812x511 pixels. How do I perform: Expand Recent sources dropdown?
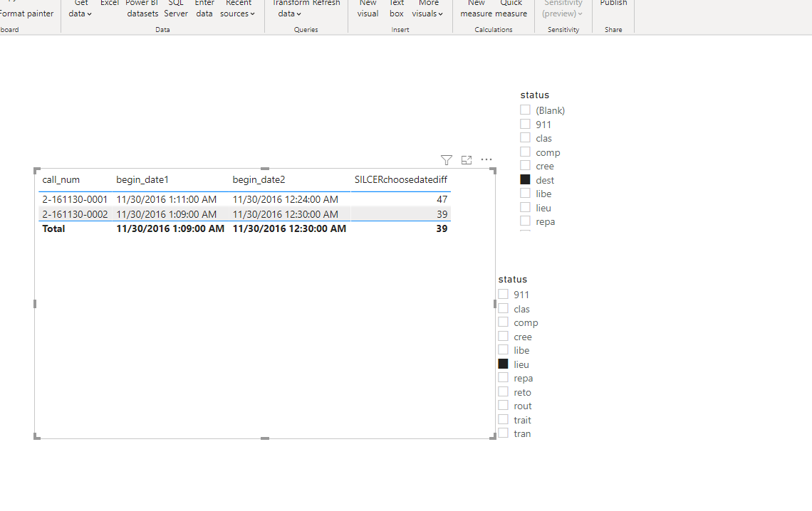pyautogui.click(x=238, y=9)
